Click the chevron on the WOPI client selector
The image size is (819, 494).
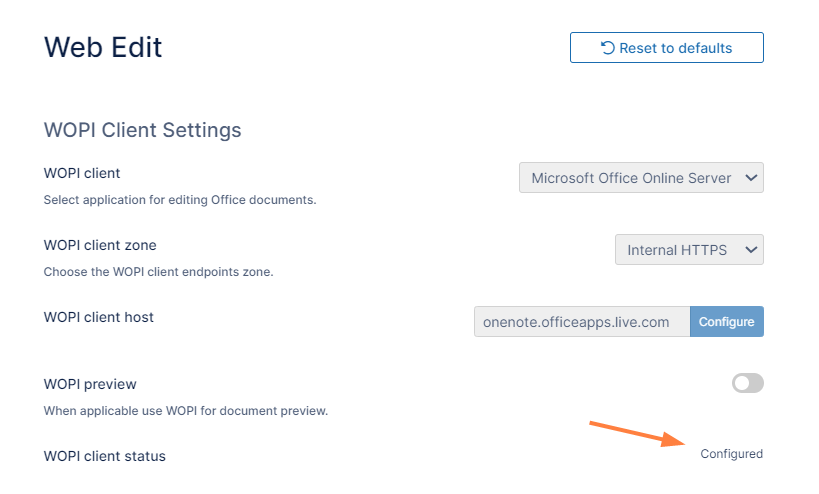[752, 178]
